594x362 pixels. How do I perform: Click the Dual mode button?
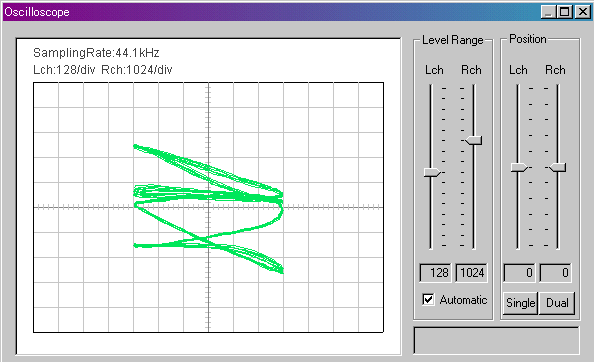point(556,303)
